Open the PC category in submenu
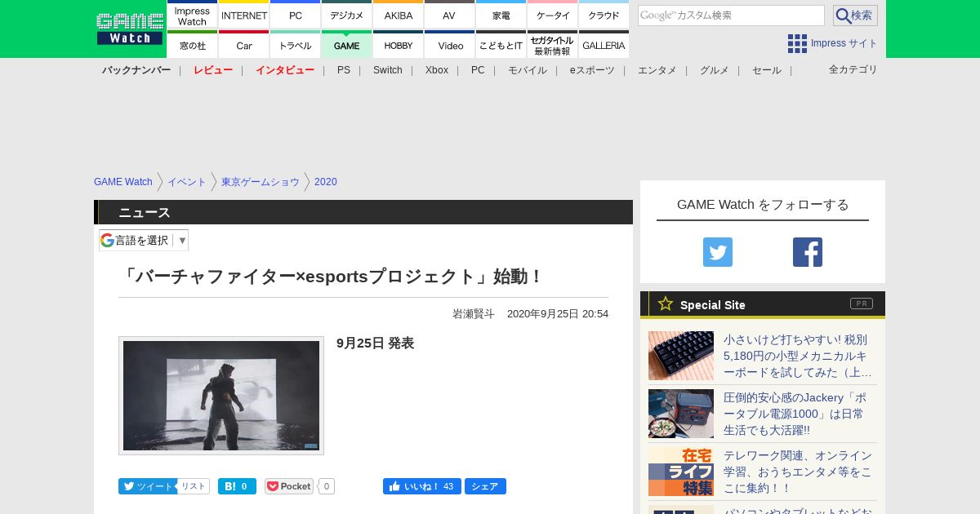 [478, 70]
